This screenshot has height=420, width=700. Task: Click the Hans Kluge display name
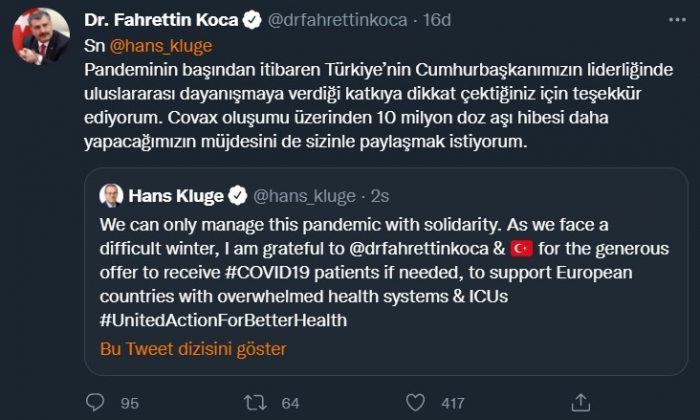176,194
